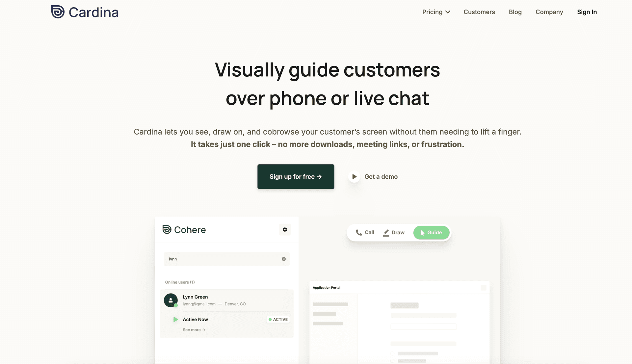Viewport: 632px width, 364px height.
Task: Click the lynn search input field
Action: tap(226, 259)
